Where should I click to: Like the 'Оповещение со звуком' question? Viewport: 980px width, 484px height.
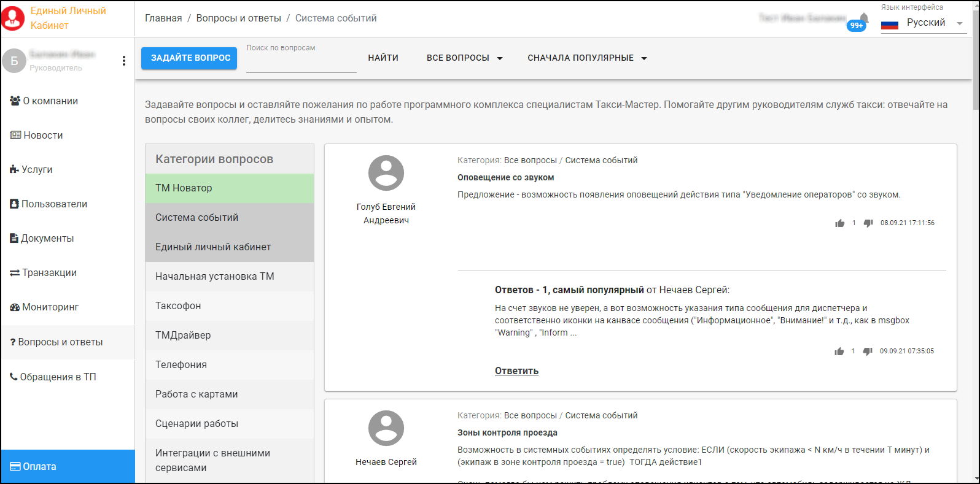839,223
